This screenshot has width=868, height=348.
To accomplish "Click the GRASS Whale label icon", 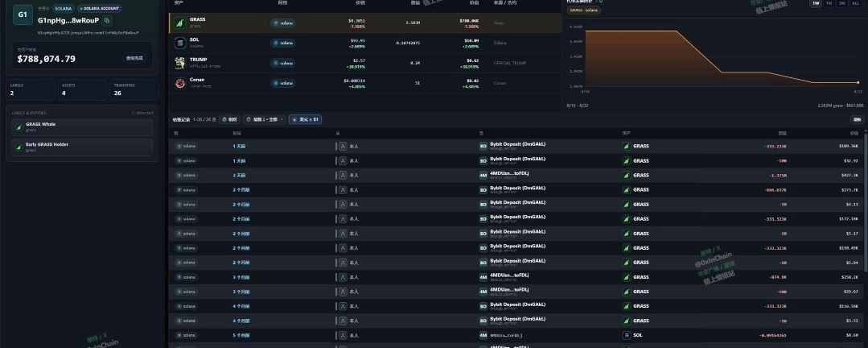I will 19,127.
